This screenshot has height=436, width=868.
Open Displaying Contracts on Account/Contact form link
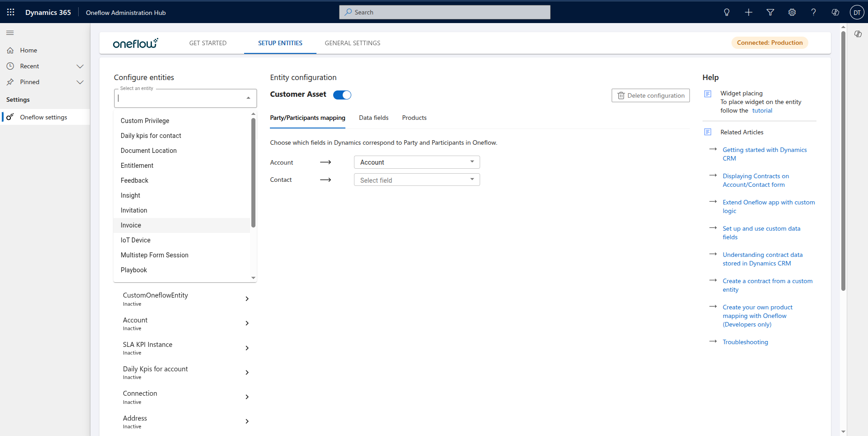tap(756, 180)
